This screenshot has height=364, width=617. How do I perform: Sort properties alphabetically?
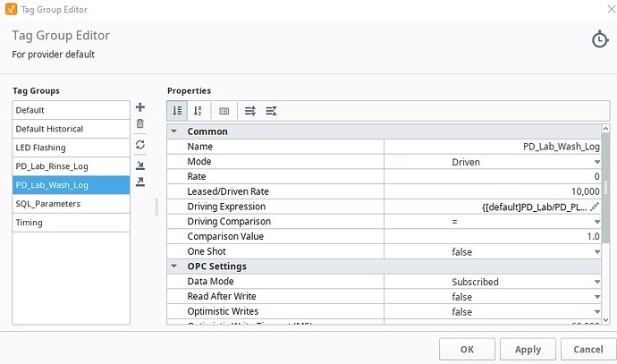click(198, 111)
